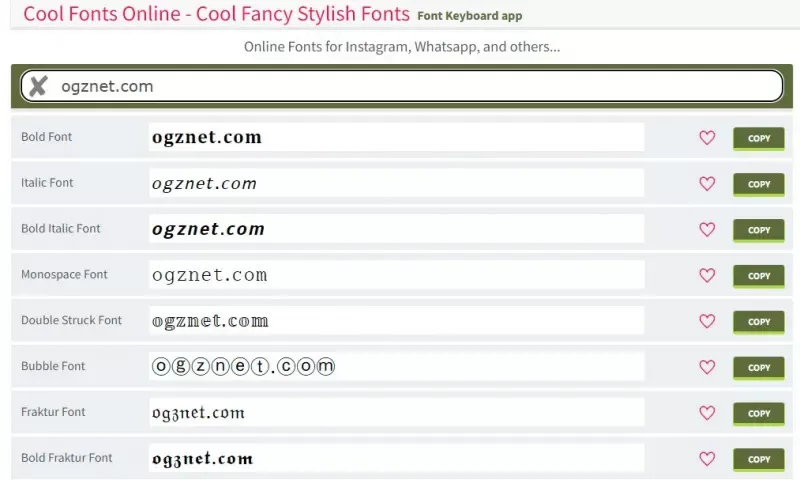Favorite the Bold Fraktur Font row with the heart
The height and width of the screenshot is (480, 800).
point(707,459)
